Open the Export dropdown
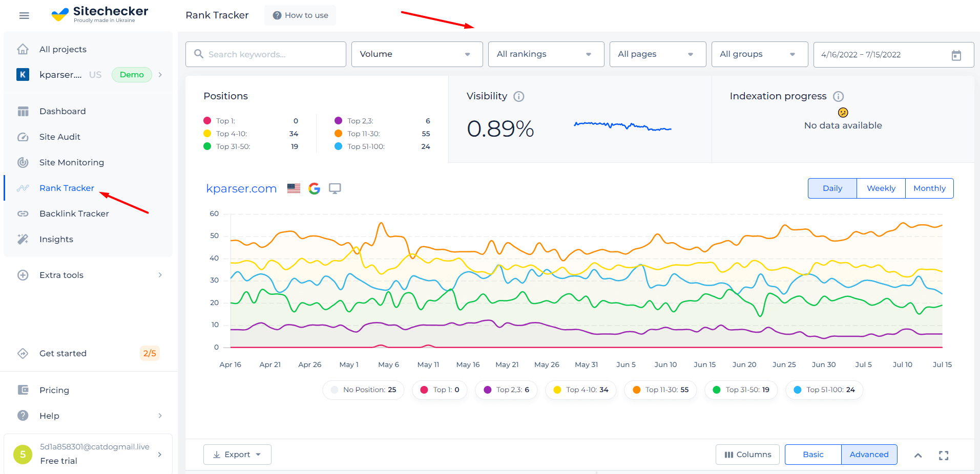 coord(237,455)
